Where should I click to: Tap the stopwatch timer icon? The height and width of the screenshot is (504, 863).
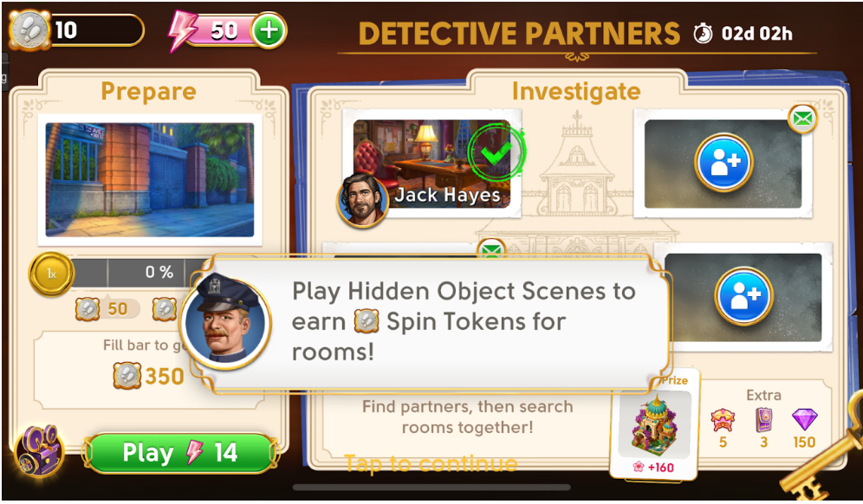point(703,34)
